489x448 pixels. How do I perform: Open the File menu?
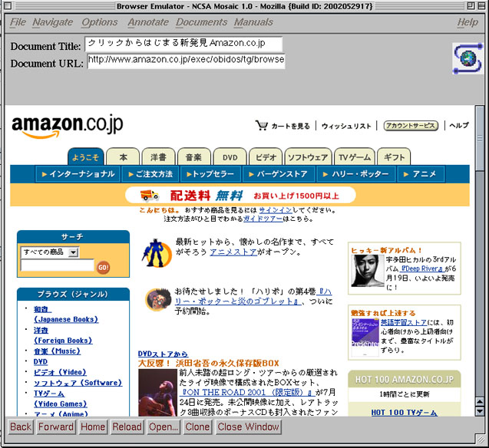coord(18,22)
